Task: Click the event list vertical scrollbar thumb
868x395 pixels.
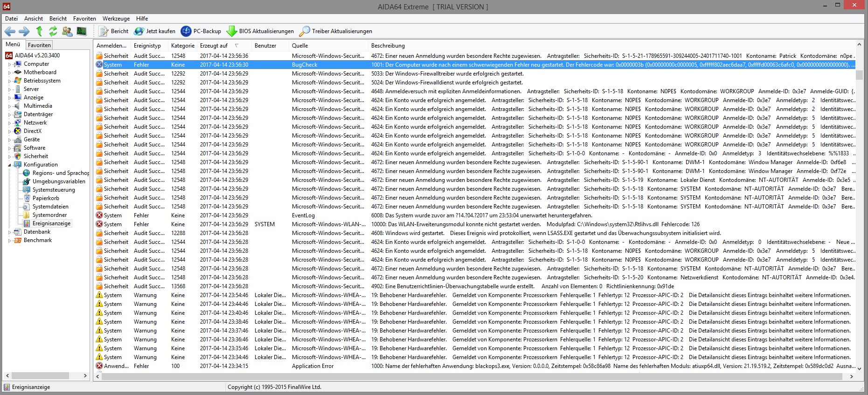Action: pyautogui.click(x=860, y=75)
